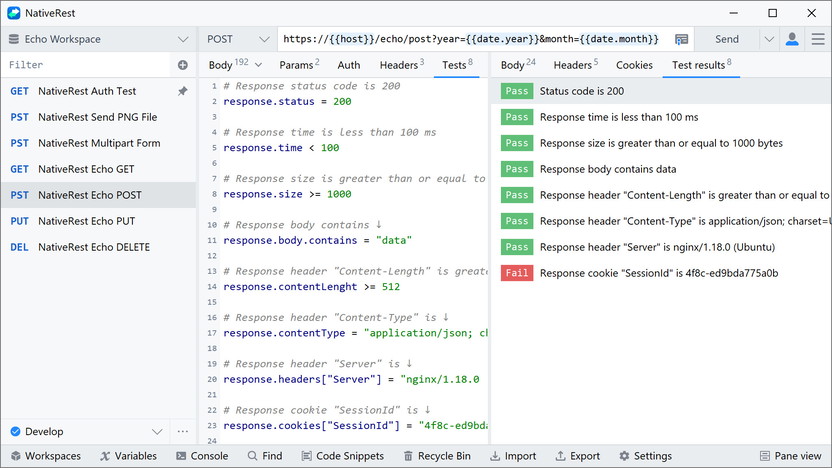Open the Send options dropdown arrow
832x468 pixels.
(768, 39)
